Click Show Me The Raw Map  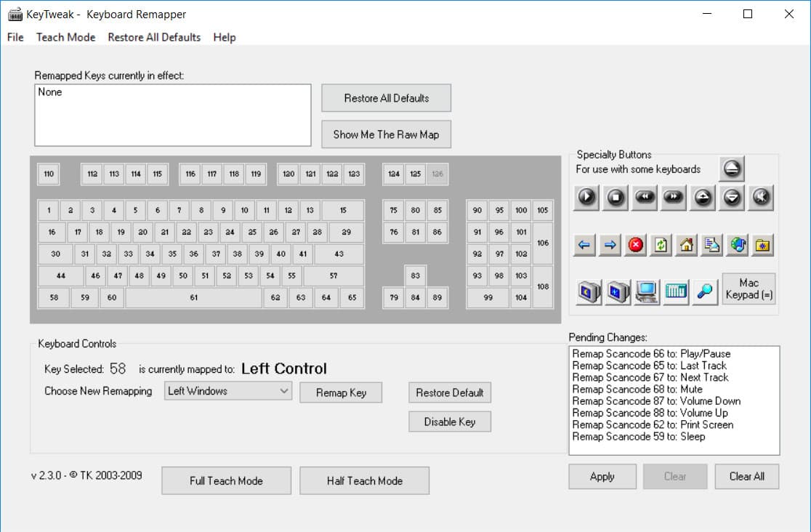(x=386, y=134)
